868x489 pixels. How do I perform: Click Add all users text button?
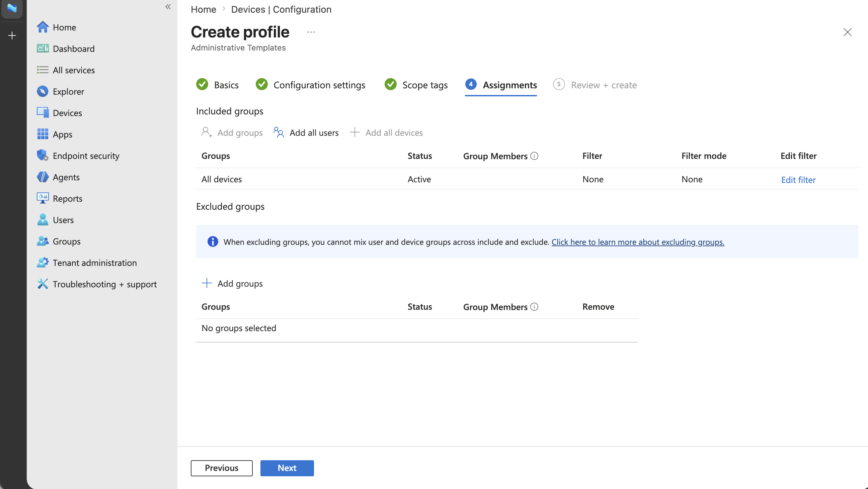click(x=314, y=133)
